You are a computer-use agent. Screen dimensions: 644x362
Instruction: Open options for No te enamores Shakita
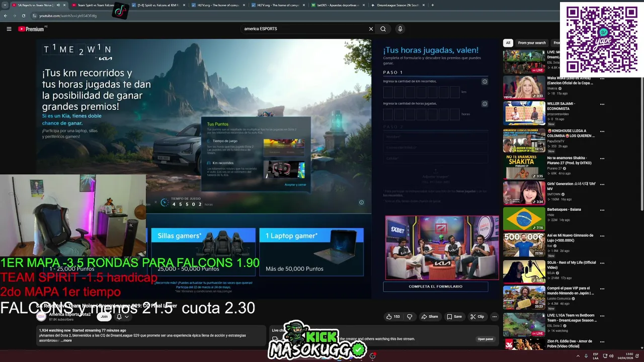602,158
